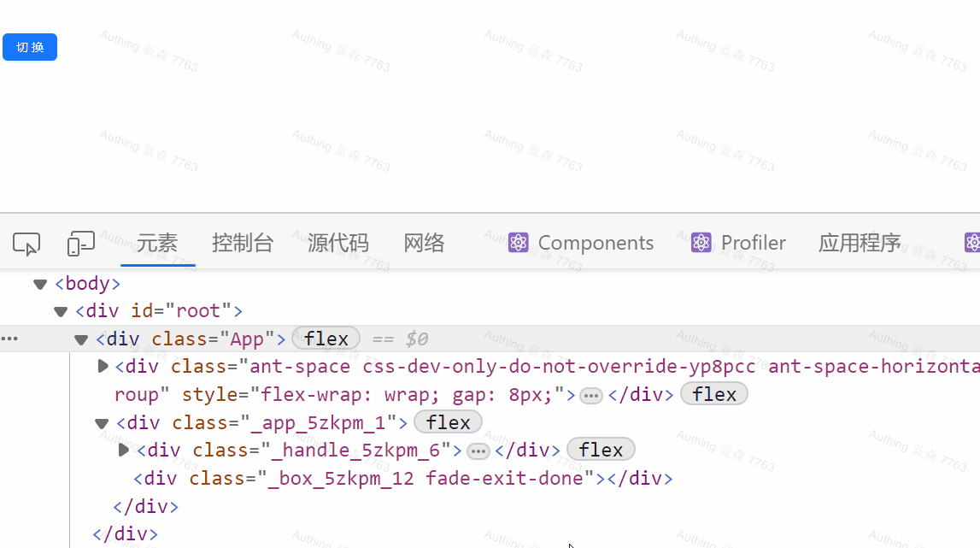980x548 pixels.
Task: Select closing </div> of _app_5zkpm_1
Action: pos(145,506)
